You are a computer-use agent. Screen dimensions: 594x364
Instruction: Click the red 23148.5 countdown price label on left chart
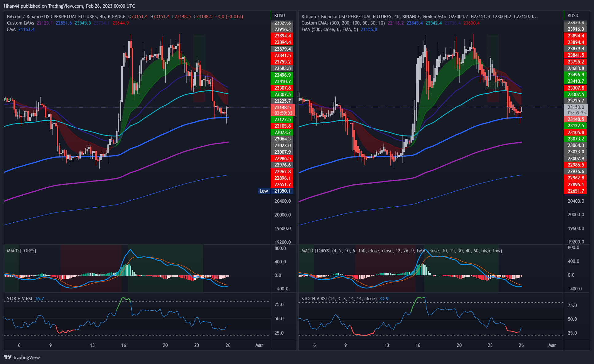coord(283,110)
